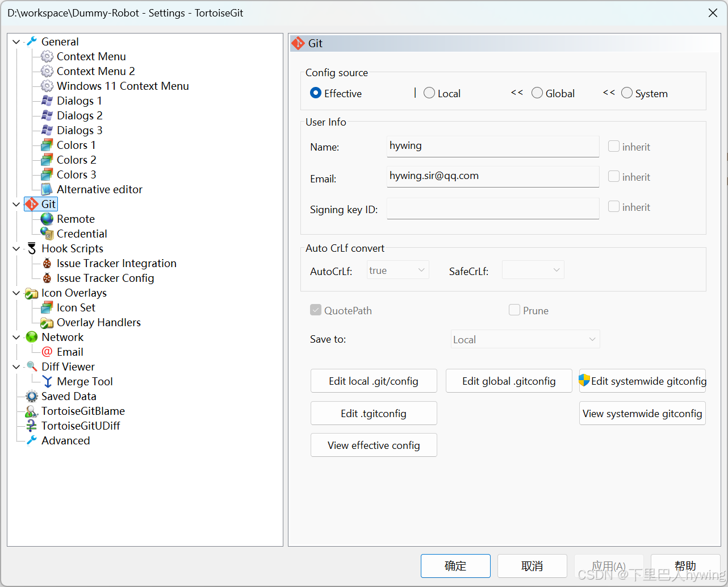Toggle inherit checkbox for Email
The image size is (728, 587).
click(x=614, y=176)
